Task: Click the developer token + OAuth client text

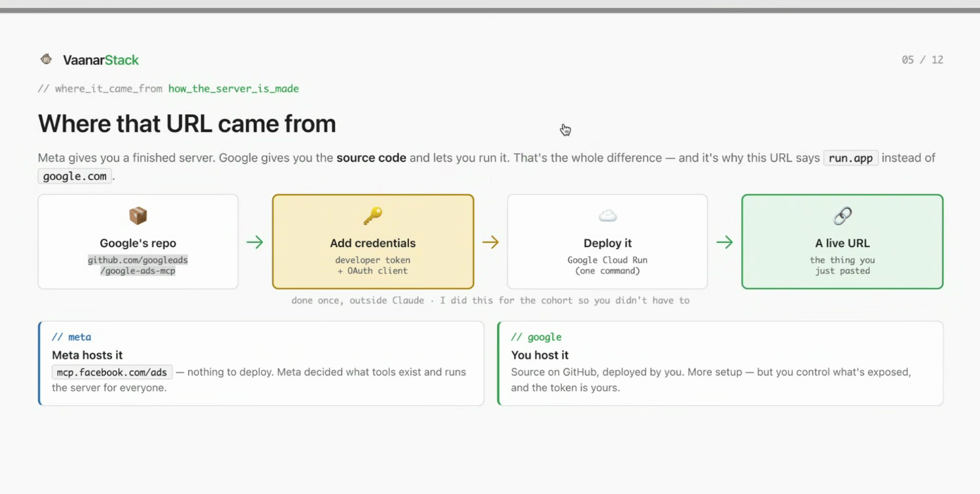Action: [x=373, y=265]
